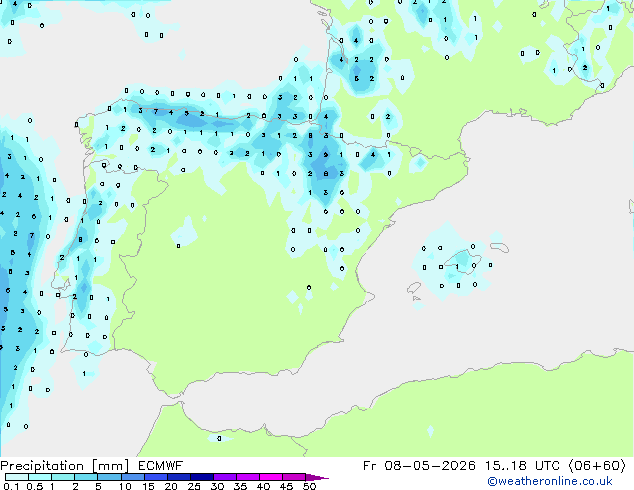Click the 0.1–0.5 mm palest legend swatch
Screen dimensions: 634x490
point(17,477)
